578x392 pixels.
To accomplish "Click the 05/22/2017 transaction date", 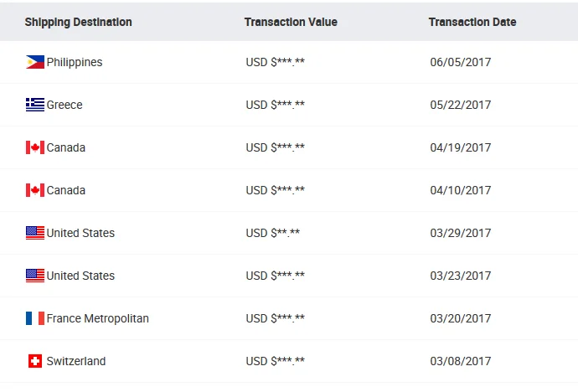I will tap(461, 105).
